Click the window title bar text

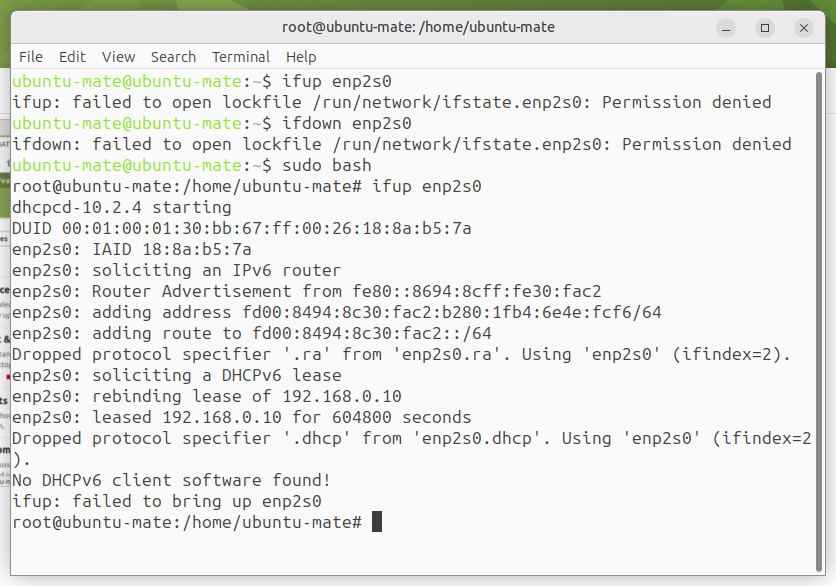[418, 27]
